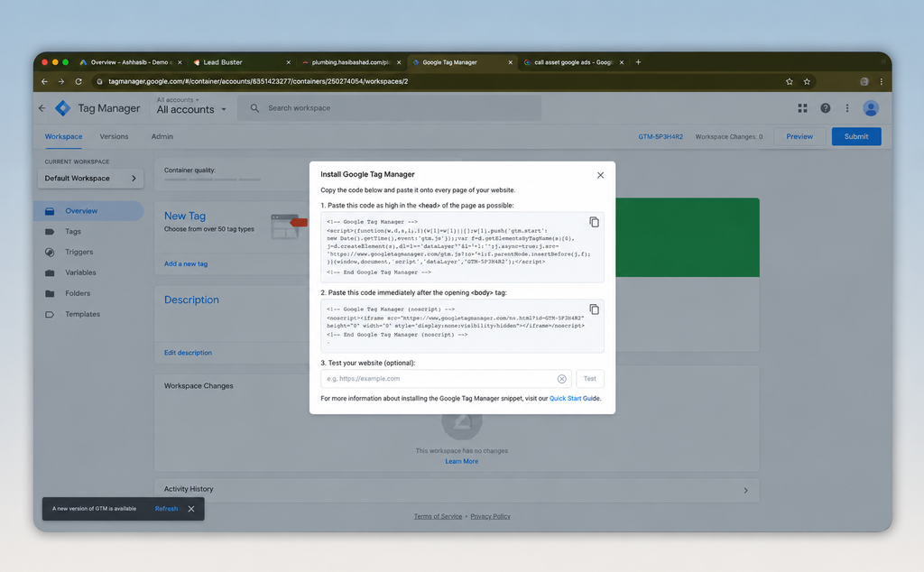Expand the All accounts dropdown
Viewport: 924px width, 572px height.
click(191, 109)
